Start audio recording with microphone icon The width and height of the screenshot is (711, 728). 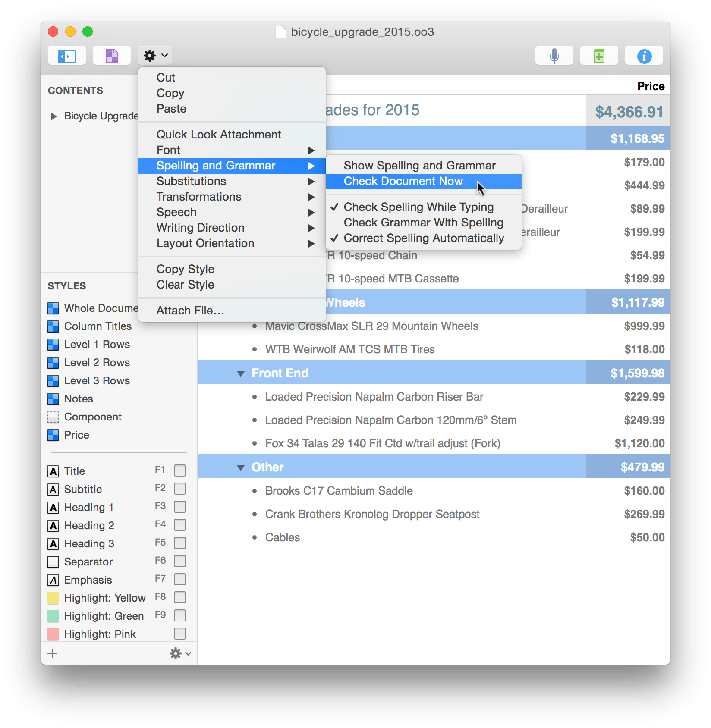coord(554,56)
